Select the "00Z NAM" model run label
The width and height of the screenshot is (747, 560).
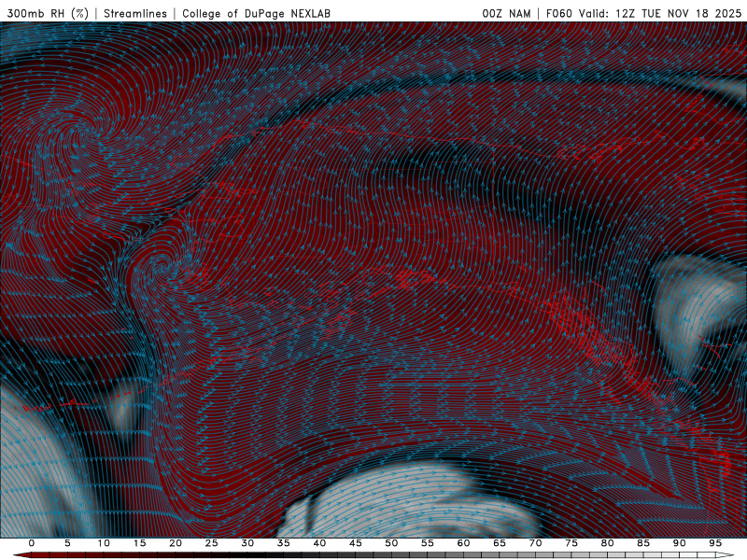(x=506, y=13)
